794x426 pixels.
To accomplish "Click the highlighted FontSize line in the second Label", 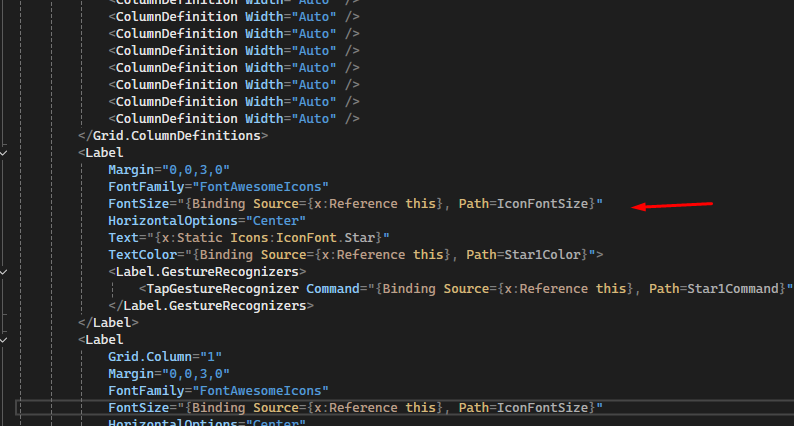I will [x=355, y=407].
